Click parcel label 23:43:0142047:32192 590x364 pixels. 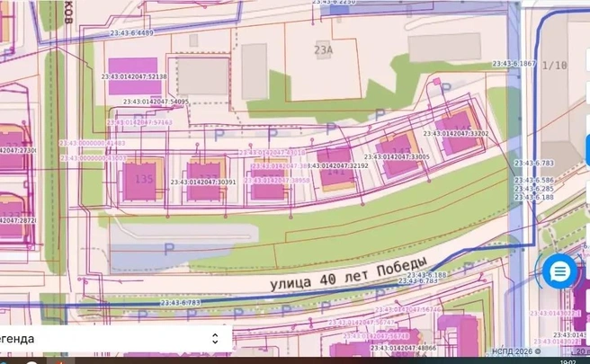tap(337, 165)
